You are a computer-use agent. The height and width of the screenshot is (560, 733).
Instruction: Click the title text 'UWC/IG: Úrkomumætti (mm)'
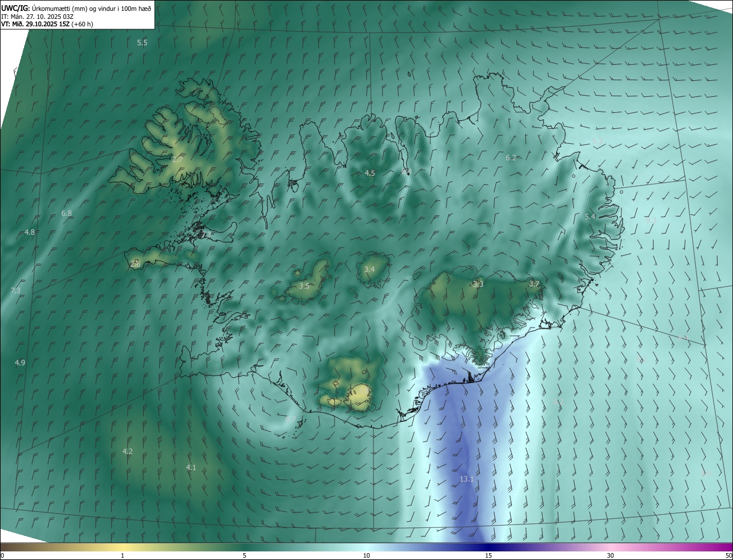[x=45, y=8]
